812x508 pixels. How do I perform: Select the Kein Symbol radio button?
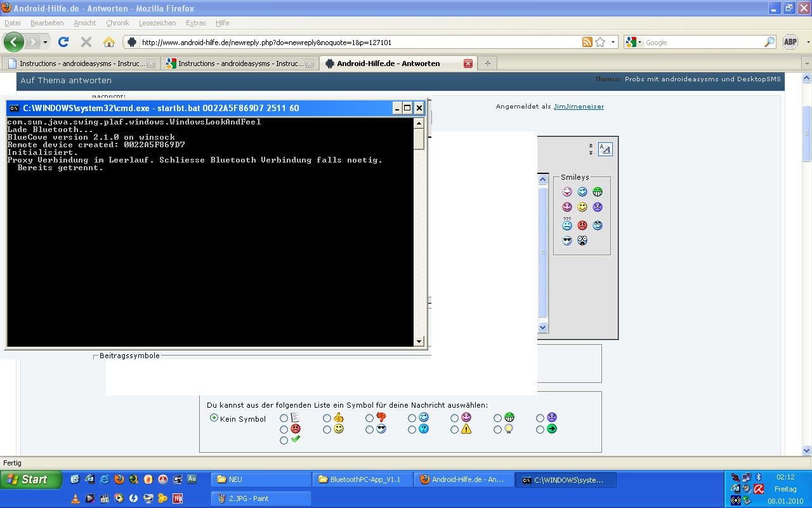(x=214, y=418)
